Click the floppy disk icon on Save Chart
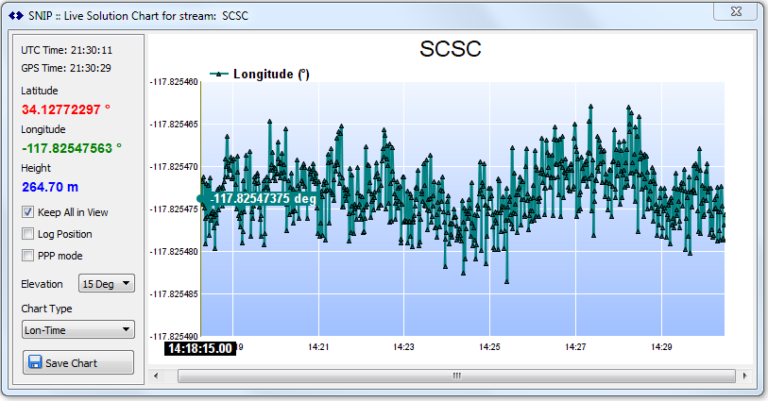This screenshot has width=768, height=401. coord(35,363)
